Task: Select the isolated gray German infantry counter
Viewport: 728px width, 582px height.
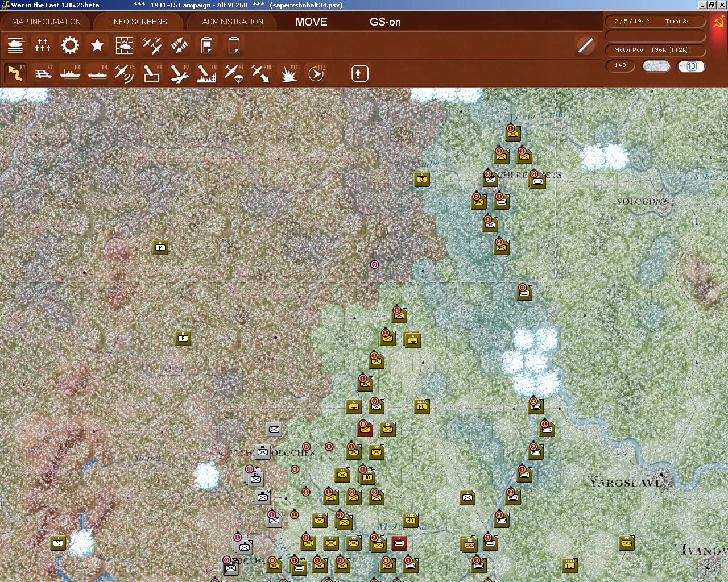Action: (274, 429)
